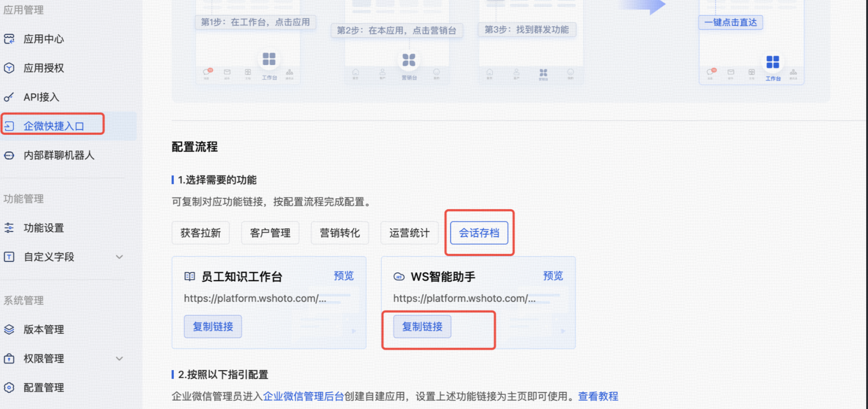Select the 营销转化 tab

[340, 233]
